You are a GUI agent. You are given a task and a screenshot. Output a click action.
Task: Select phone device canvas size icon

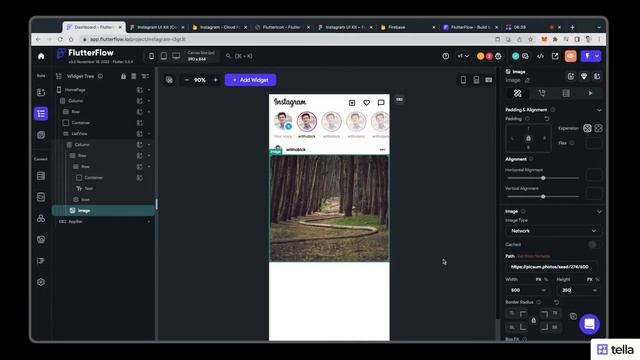[x=151, y=56]
